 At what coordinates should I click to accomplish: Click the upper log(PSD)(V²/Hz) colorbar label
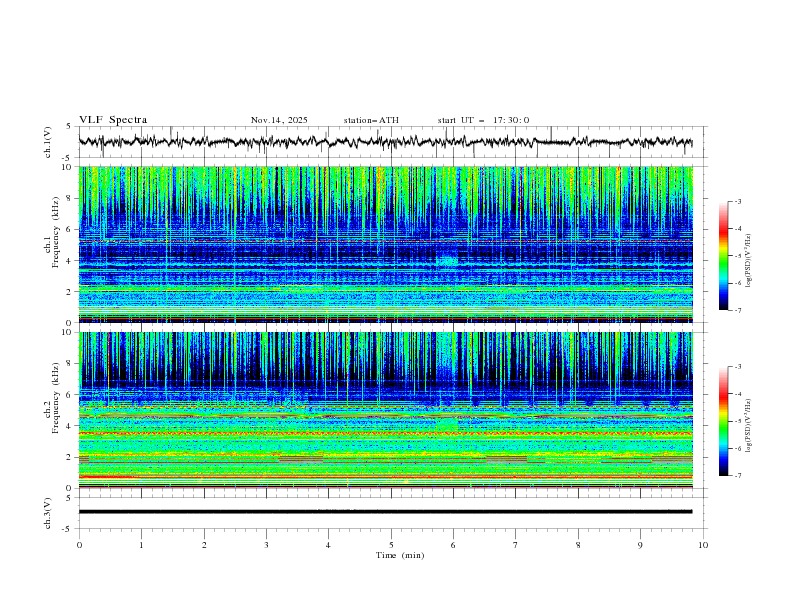point(749,261)
